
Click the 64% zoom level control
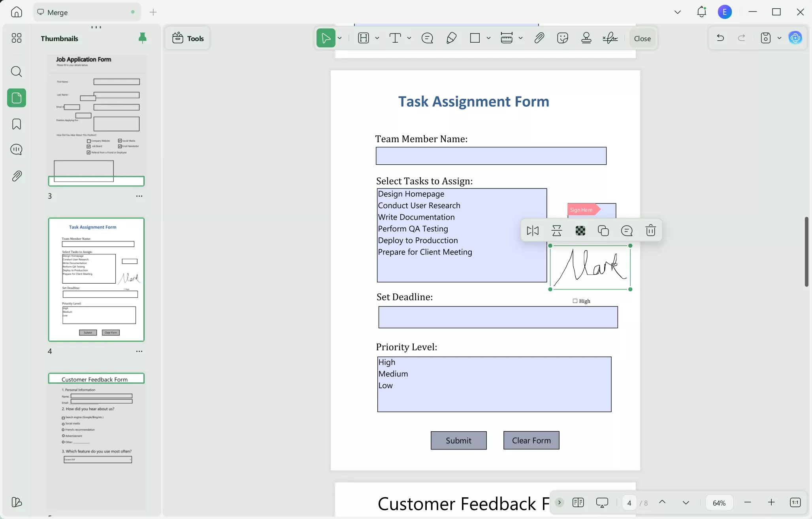[719, 502]
